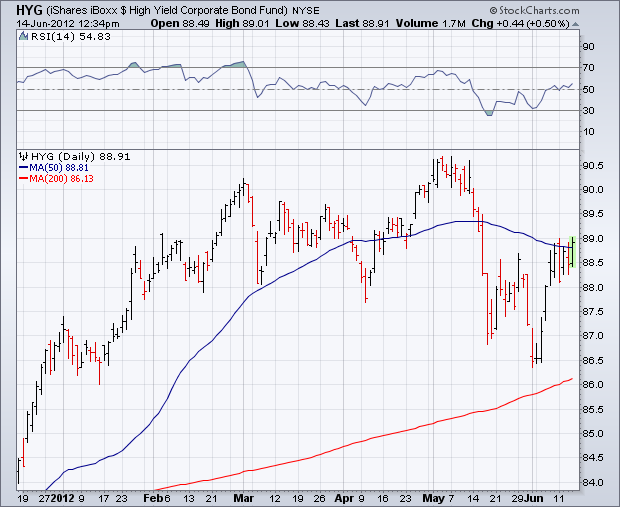The image size is (620, 507).
Task: Click the RSI(14) 54.83 label
Action: (x=71, y=37)
